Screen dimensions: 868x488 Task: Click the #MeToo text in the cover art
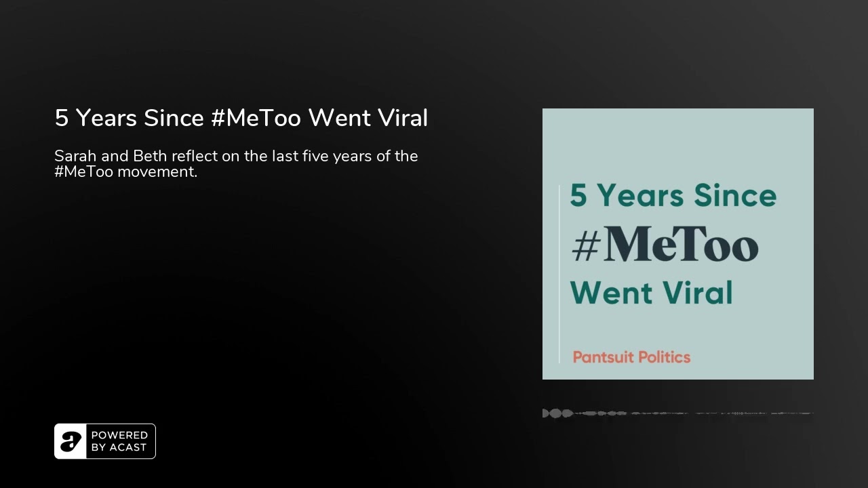coord(665,245)
